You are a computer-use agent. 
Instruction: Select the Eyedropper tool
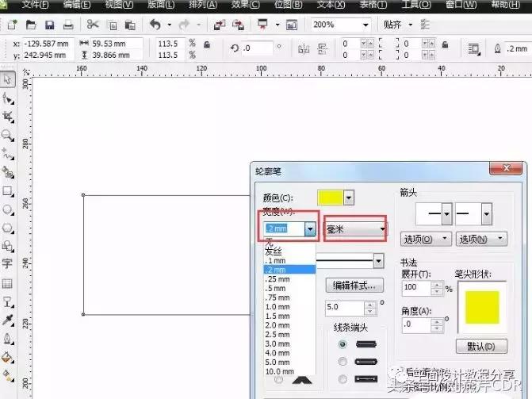(8, 320)
